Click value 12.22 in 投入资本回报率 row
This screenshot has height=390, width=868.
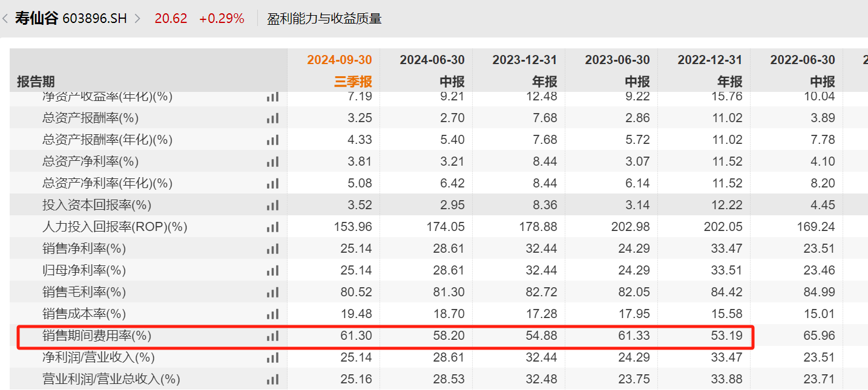727,205
